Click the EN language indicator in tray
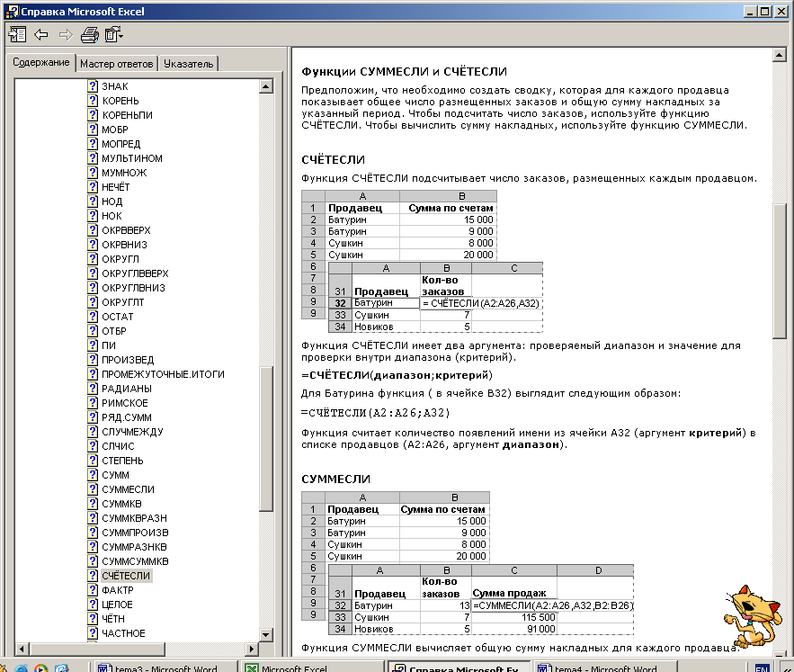This screenshot has width=794, height=672. click(x=762, y=668)
